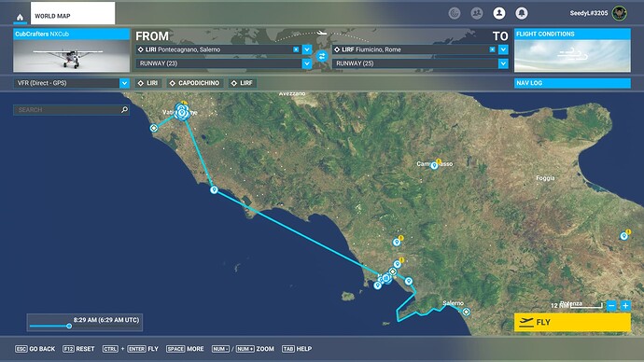Clear the LIRF arrival airport
Image resolution: width=644 pixels, height=362 pixels.
click(492, 49)
